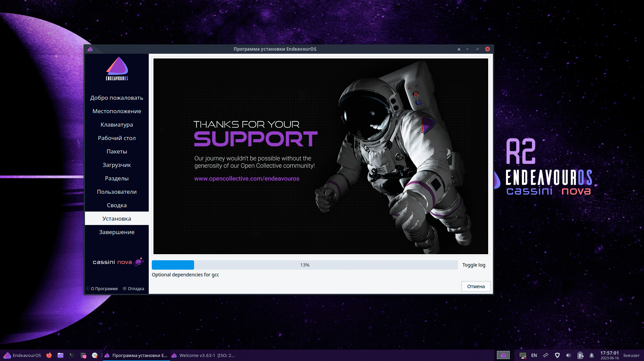Select the 'Местоположение' step
Viewport: 644px width, 361px height.
[117, 111]
